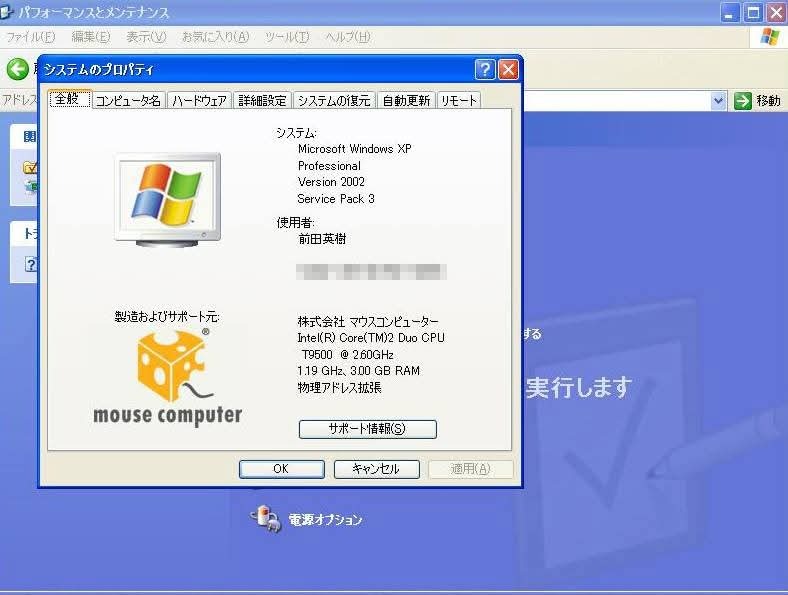Select the 全般 tab
This screenshot has height=595, width=788.
point(69,98)
